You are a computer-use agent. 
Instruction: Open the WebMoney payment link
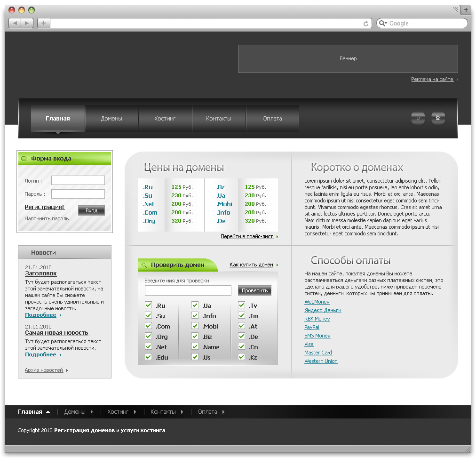click(x=317, y=302)
